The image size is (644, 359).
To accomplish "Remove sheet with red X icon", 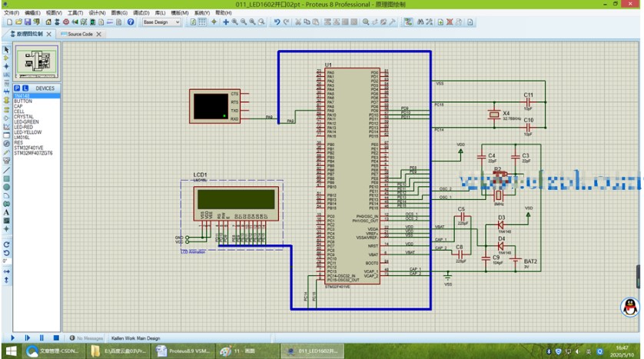I will tap(450, 22).
